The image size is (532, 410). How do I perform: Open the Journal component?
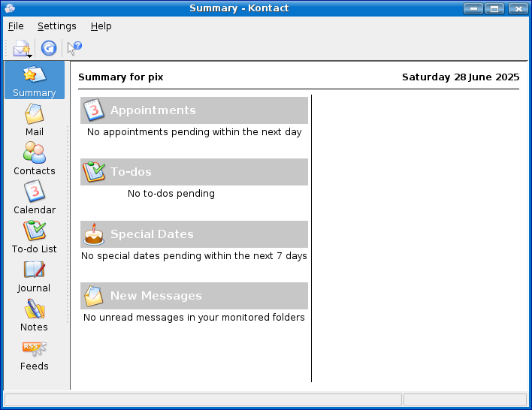(x=35, y=276)
